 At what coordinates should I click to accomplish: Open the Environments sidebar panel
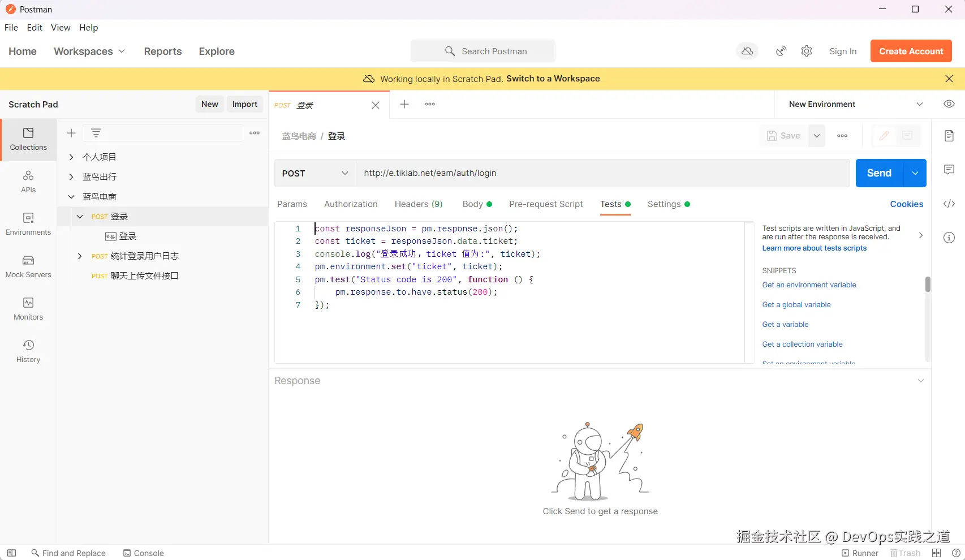coord(28,225)
